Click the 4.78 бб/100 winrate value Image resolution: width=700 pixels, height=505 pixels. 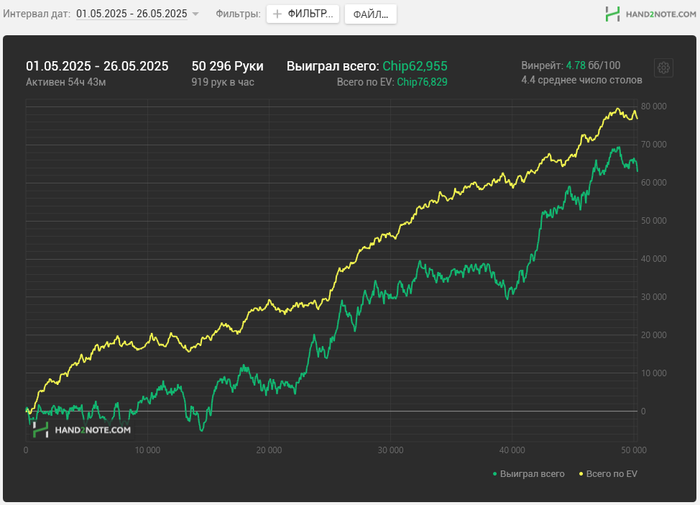593,66
